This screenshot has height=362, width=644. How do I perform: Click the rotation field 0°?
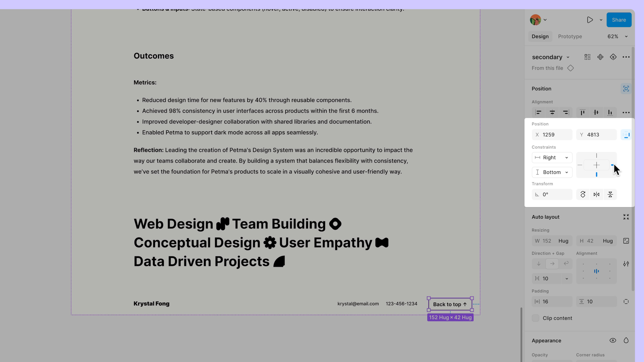(x=552, y=194)
